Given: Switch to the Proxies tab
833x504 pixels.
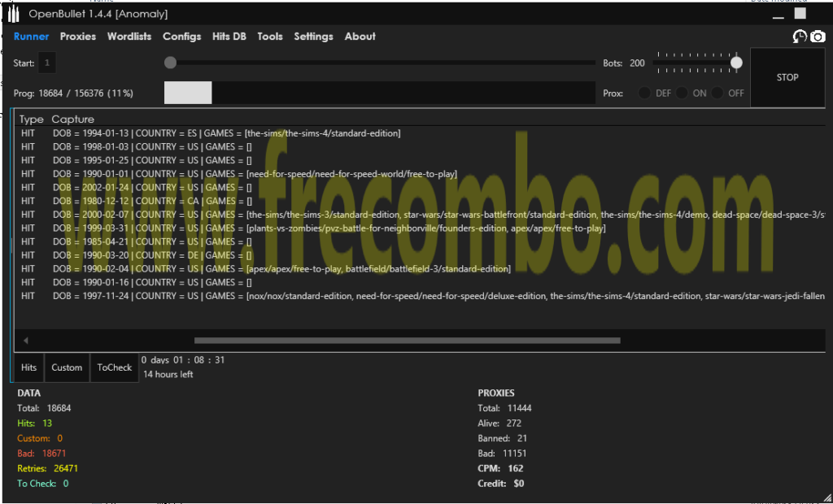Looking at the screenshot, I should pyautogui.click(x=78, y=37).
